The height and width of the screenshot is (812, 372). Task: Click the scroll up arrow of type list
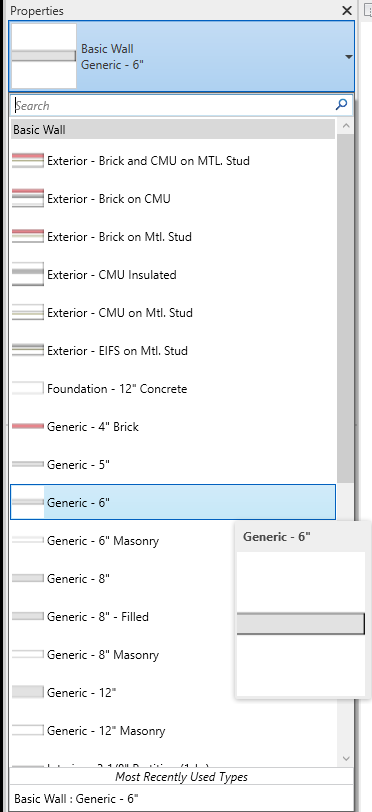coord(347,125)
